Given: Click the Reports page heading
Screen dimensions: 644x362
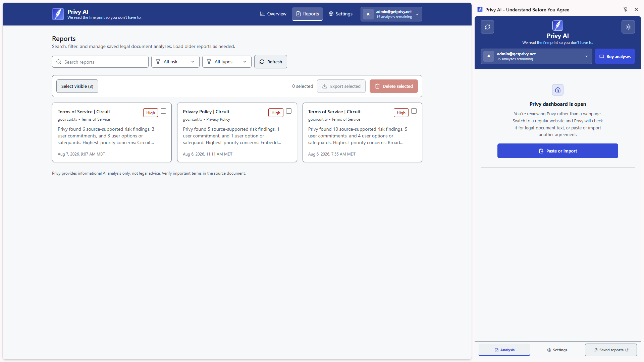Looking at the screenshot, I should [x=64, y=39].
